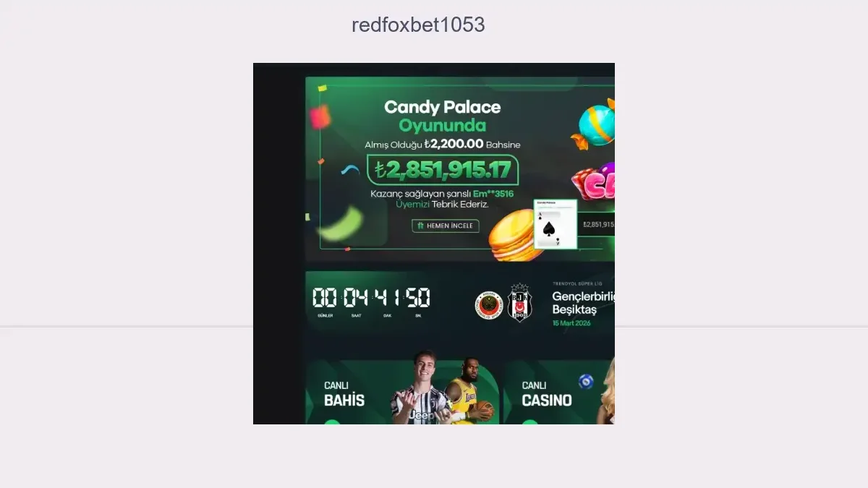This screenshot has height=488, width=868.
Task: Click the green circle under CANLI CASINO
Action: click(530, 421)
